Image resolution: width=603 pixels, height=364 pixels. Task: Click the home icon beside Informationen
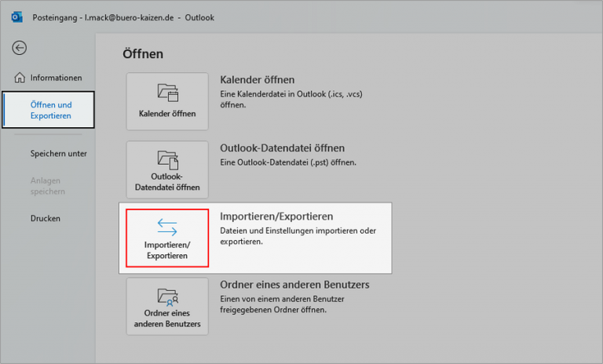pos(20,78)
